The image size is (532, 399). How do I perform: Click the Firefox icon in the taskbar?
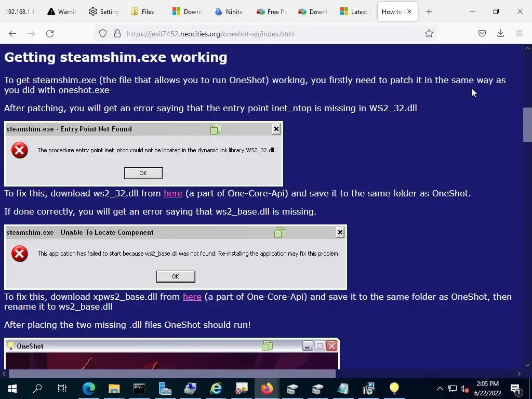click(267, 389)
